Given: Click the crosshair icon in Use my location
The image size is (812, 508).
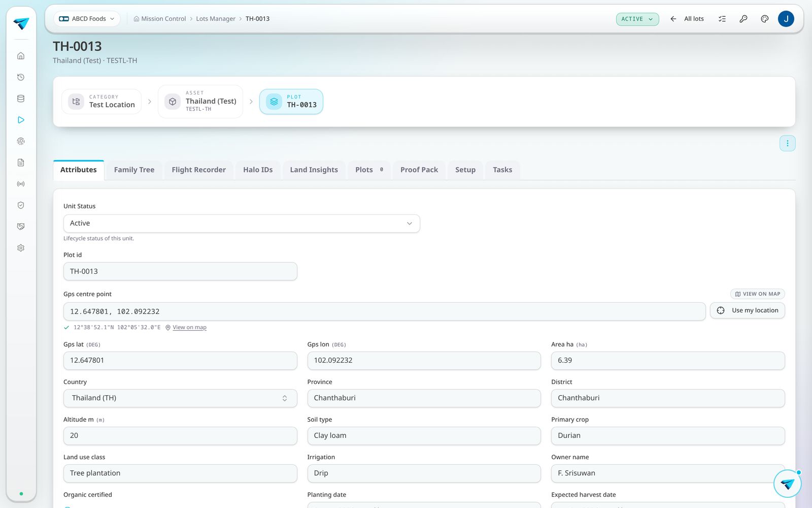Looking at the screenshot, I should coord(721,310).
